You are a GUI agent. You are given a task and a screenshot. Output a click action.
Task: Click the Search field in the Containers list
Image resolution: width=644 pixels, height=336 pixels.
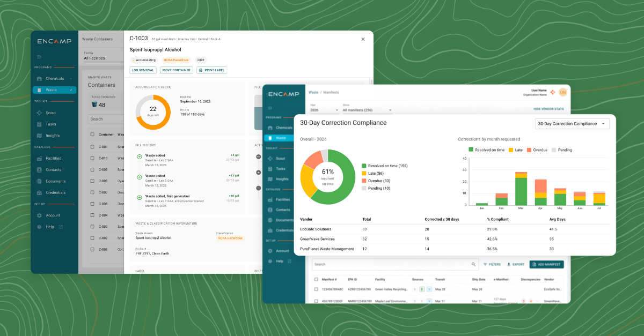[x=106, y=119]
